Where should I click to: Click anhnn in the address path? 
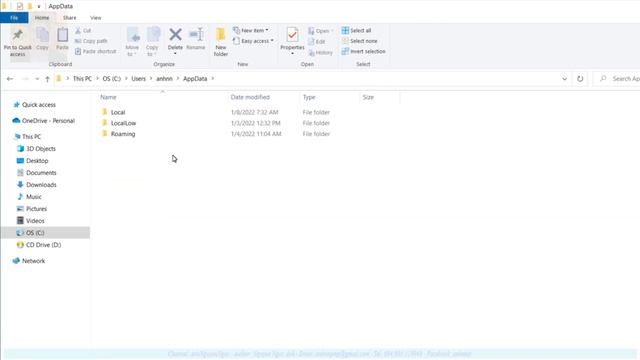click(164, 79)
